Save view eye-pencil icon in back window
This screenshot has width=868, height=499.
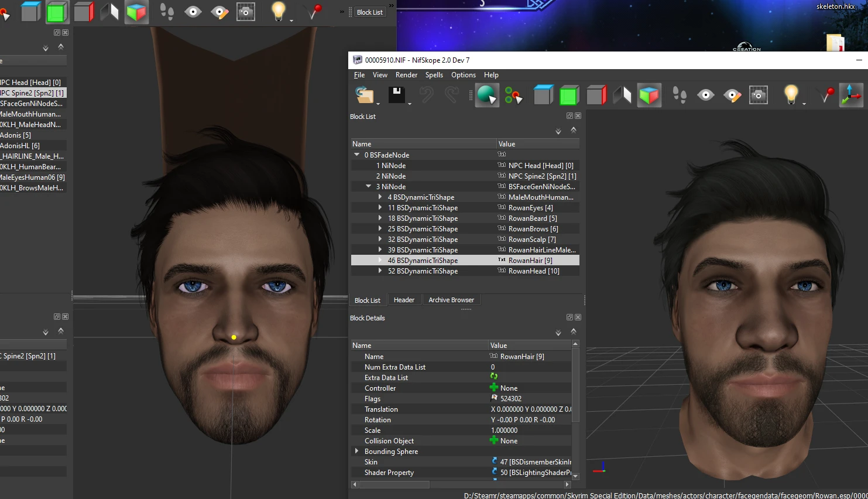coord(219,11)
